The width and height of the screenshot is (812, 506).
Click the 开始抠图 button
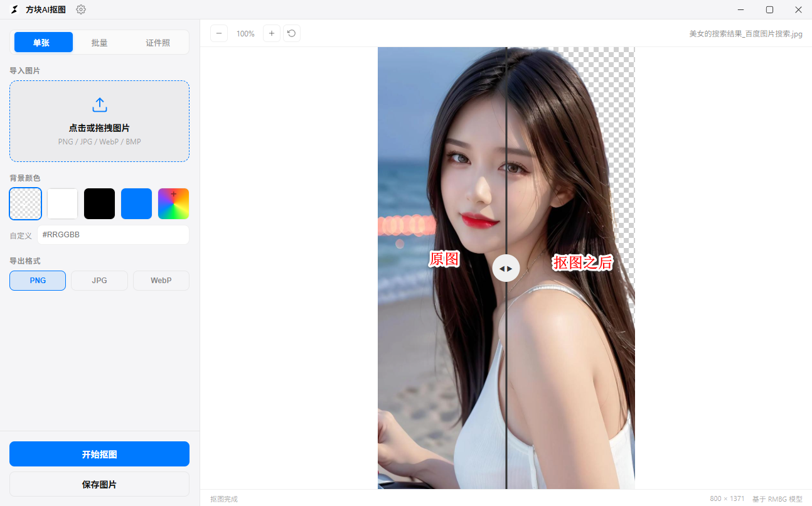coord(99,454)
